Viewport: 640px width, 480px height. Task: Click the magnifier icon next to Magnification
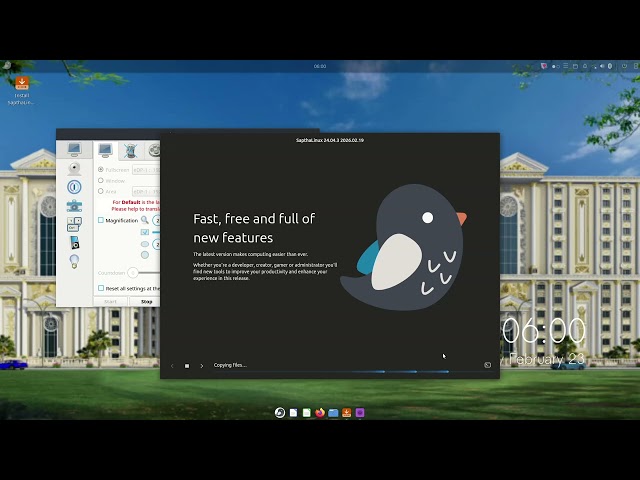tap(144, 220)
